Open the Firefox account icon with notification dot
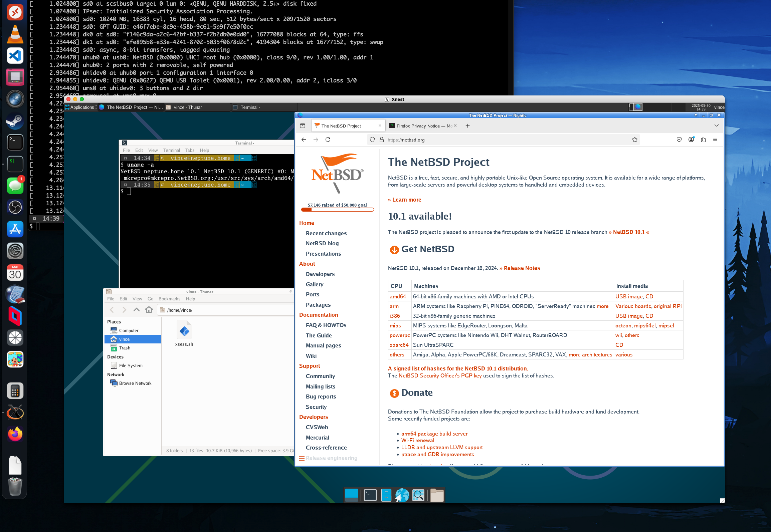 (x=691, y=140)
